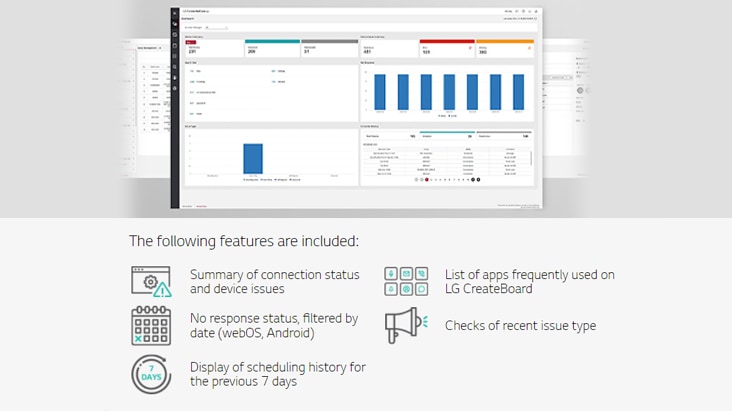Click the LG CreateBoard apps grid icon
The width and height of the screenshot is (732, 411).
406,281
